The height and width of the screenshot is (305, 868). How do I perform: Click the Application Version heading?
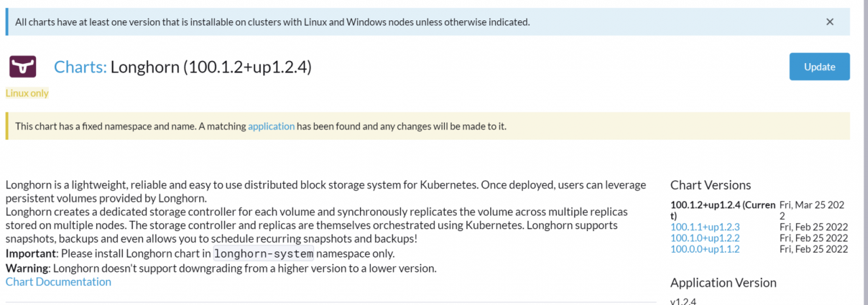click(x=723, y=283)
